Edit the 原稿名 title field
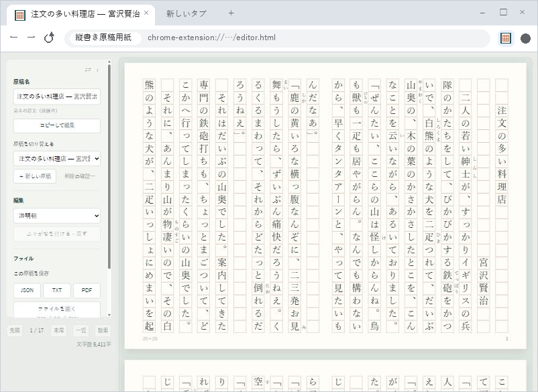Viewport: 538px width, 392px height. coord(57,96)
